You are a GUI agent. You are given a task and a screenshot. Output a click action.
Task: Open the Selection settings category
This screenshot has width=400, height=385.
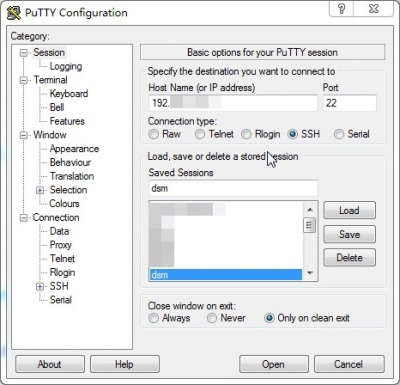[68, 190]
